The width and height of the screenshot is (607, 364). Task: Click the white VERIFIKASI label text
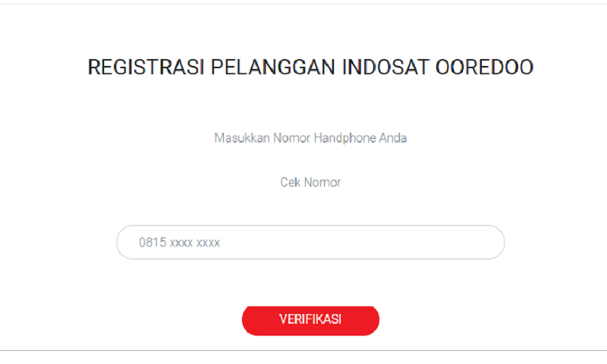point(310,319)
